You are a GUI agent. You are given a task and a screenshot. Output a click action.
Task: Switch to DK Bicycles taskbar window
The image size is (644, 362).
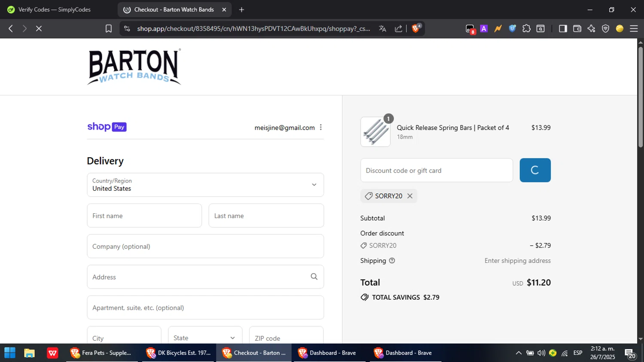click(179, 353)
